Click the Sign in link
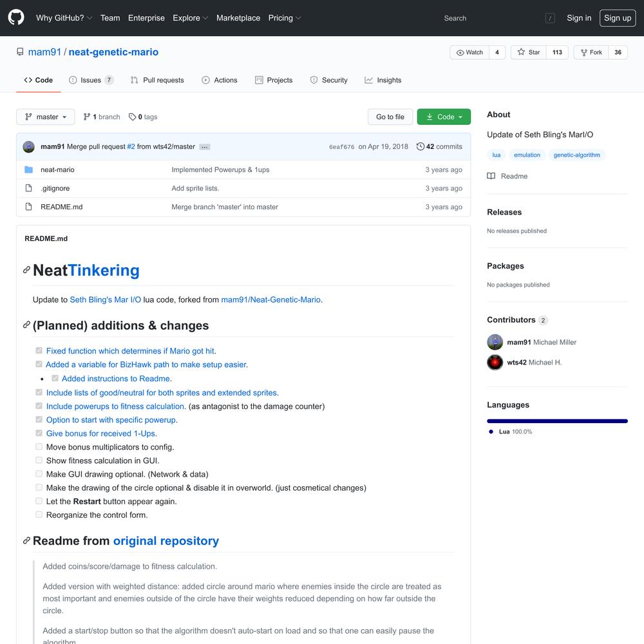This screenshot has height=644, width=644. [x=579, y=18]
